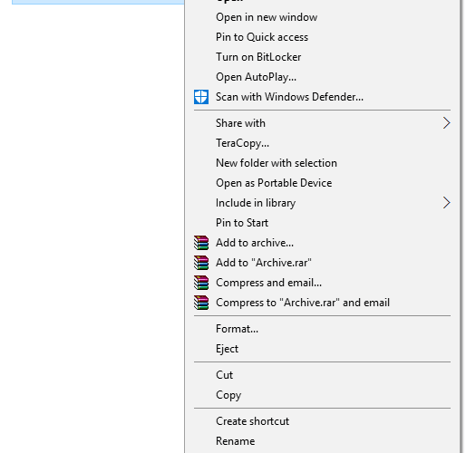
Task: Click WinRAR icon beside Add to archive...
Action: [201, 243]
